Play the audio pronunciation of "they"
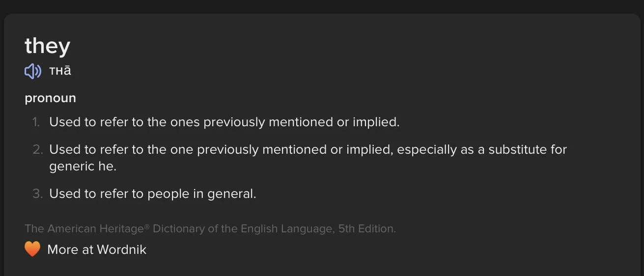Screen dimensions: 644x276 [x=32, y=71]
